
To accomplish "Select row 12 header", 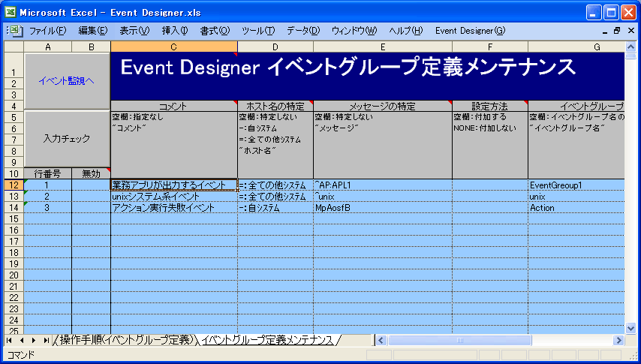I will (14, 185).
